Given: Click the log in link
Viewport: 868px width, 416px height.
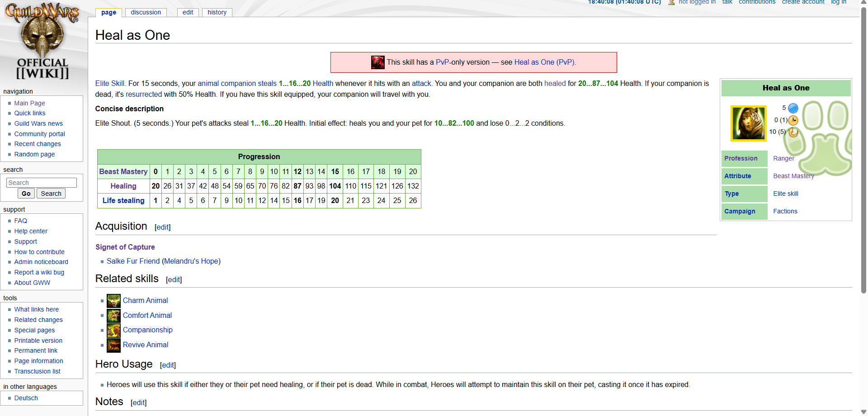Looking at the screenshot, I should 839,2.
